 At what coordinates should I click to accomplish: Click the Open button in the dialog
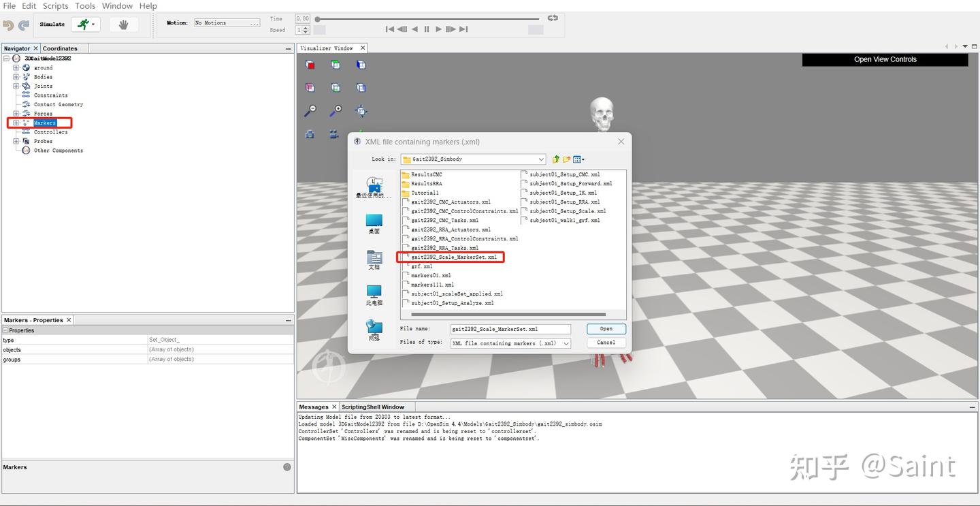(x=605, y=328)
